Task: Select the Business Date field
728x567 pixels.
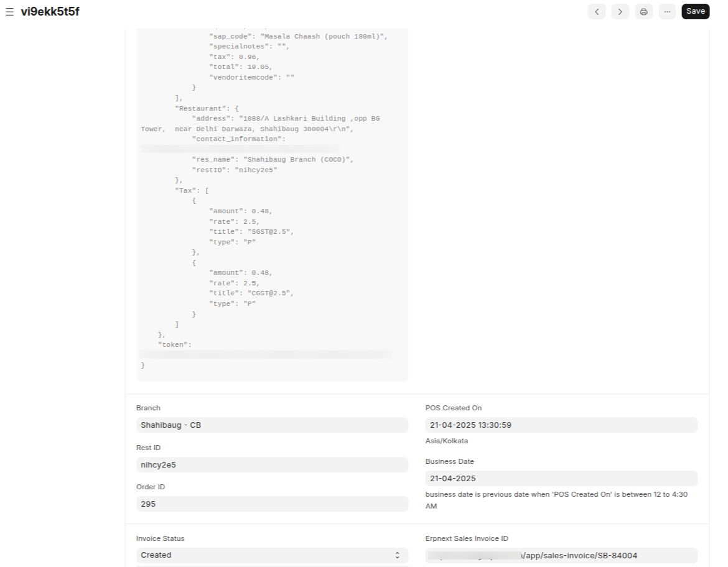Action: coord(561,478)
